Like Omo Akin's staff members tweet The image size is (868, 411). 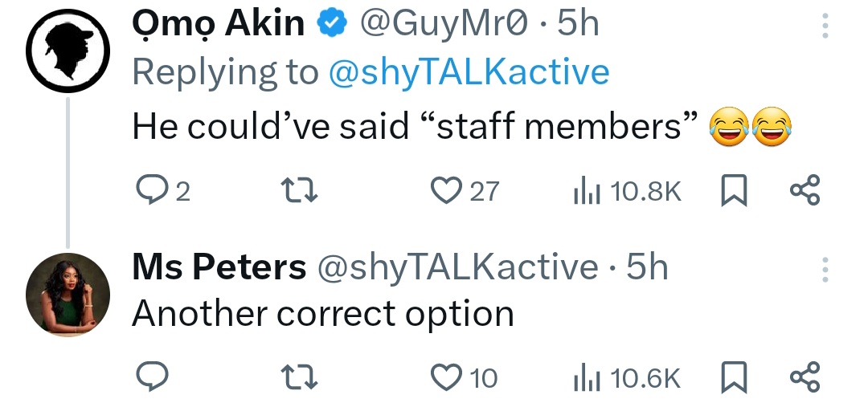click(x=443, y=190)
